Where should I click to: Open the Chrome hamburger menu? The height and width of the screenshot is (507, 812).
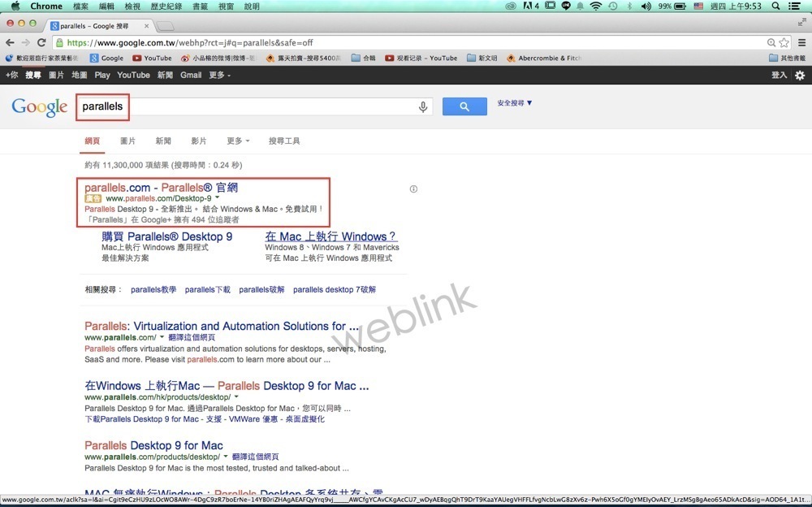(x=801, y=42)
